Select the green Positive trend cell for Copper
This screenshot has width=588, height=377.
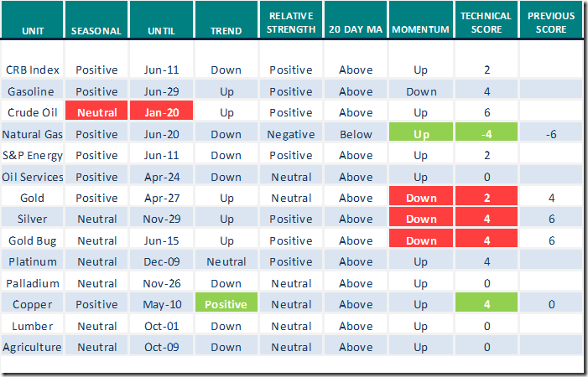click(226, 304)
